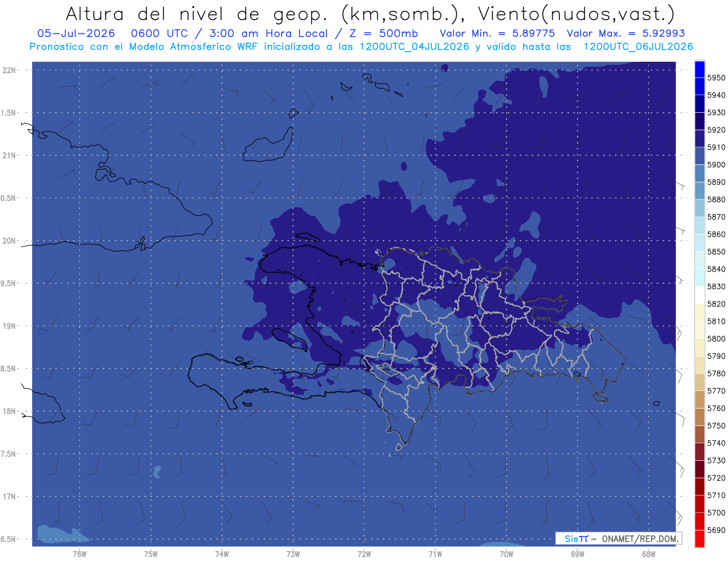Click the 21N latitude label

[x=10, y=156]
